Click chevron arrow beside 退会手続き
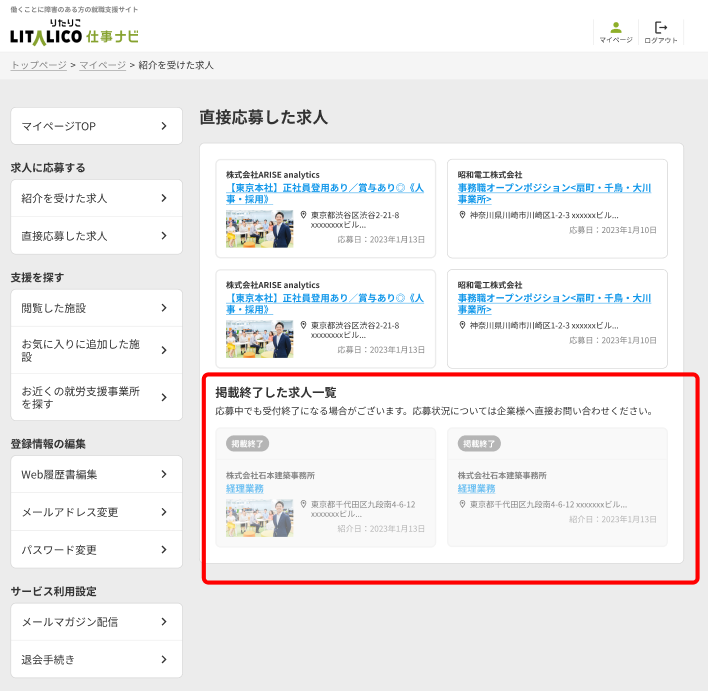The height and width of the screenshot is (691, 708). [x=164, y=660]
